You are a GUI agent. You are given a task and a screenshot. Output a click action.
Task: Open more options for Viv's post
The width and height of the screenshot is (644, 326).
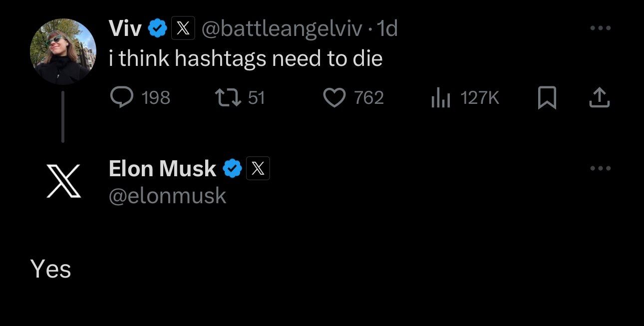[x=600, y=28]
